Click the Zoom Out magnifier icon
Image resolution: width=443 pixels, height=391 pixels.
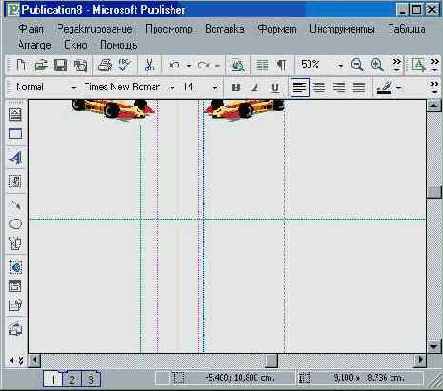click(x=357, y=64)
